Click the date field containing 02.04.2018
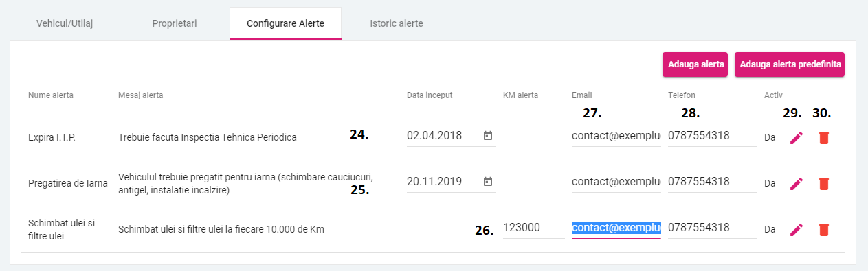Image resolution: width=868 pixels, height=271 pixels. click(x=452, y=136)
